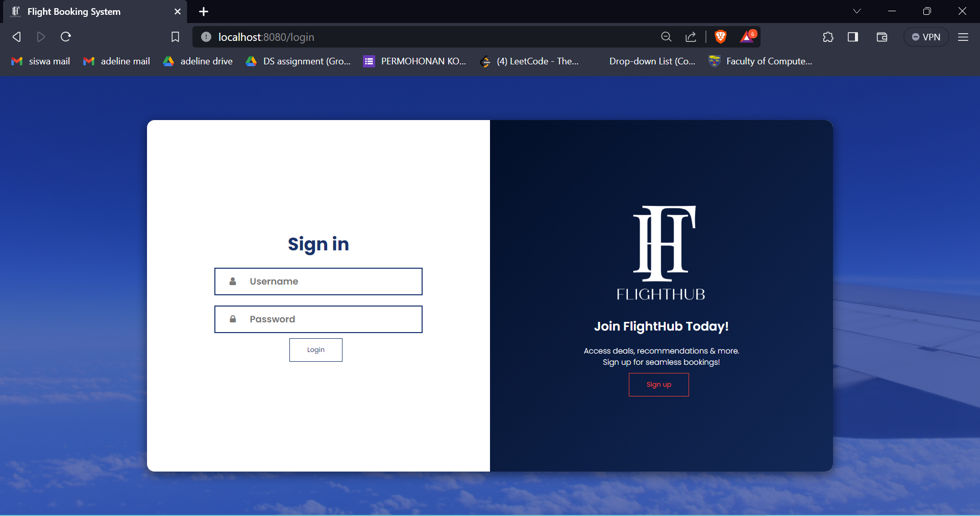Click the 'Sign up for seamless bookings!' text
The image size is (980, 516).
pos(661,362)
